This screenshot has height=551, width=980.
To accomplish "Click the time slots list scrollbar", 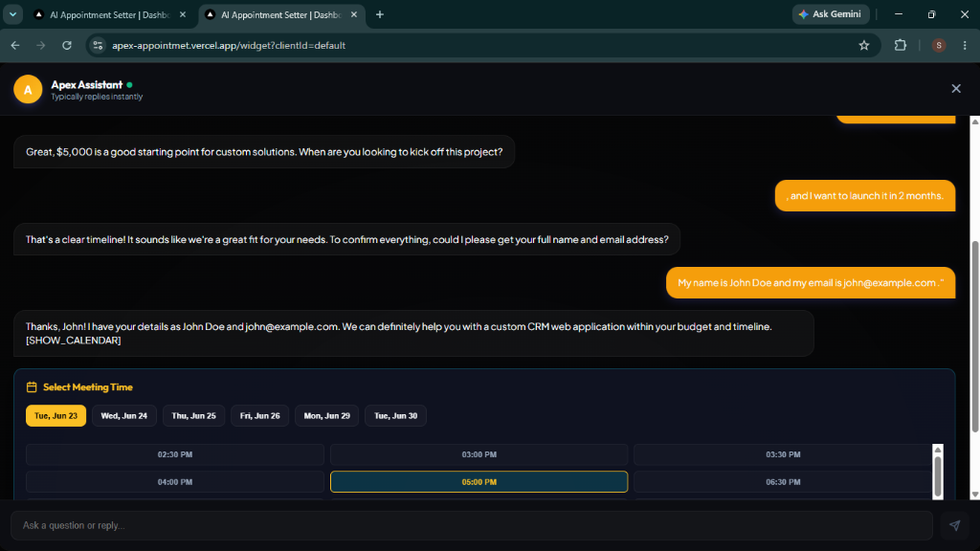I will (938, 476).
